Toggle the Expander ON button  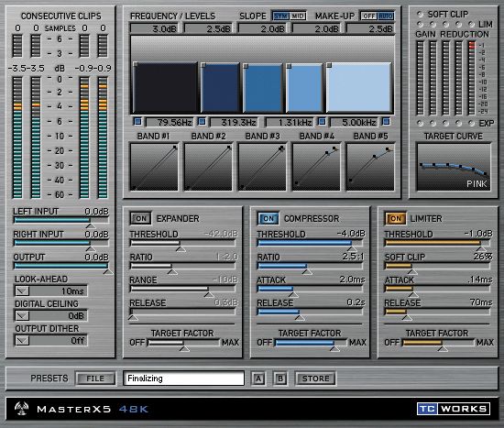[140, 218]
